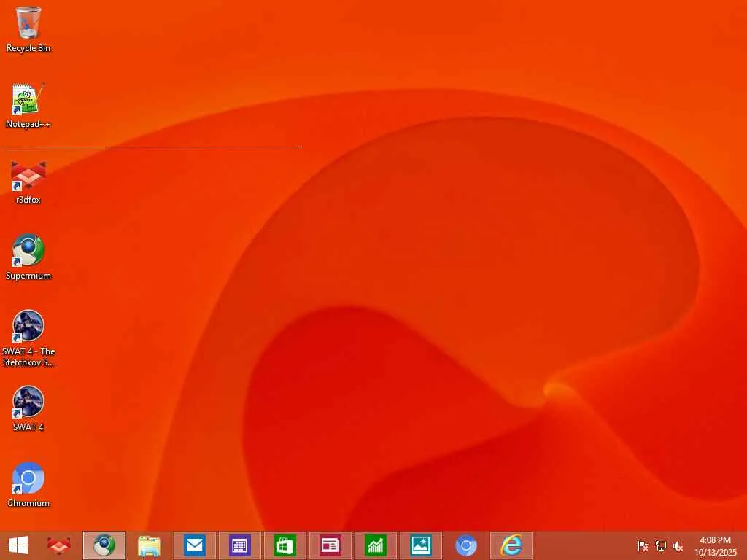Open the Windows Start button
Viewport: 747px width, 560px height.
click(18, 545)
